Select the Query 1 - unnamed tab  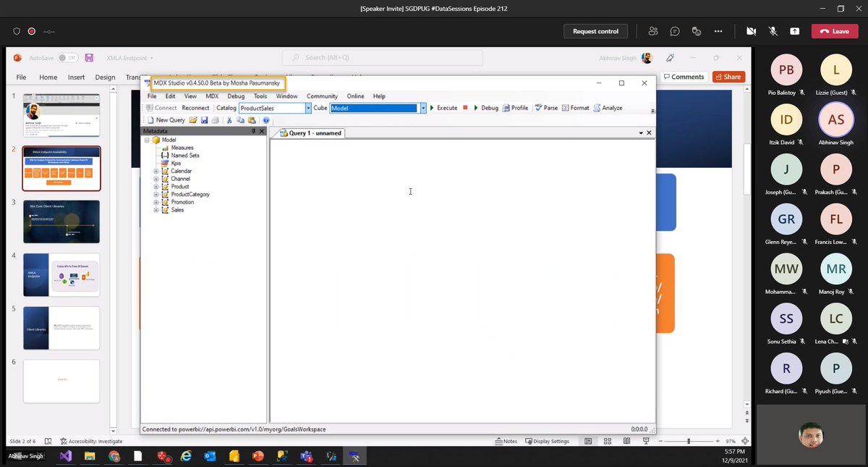(310, 133)
